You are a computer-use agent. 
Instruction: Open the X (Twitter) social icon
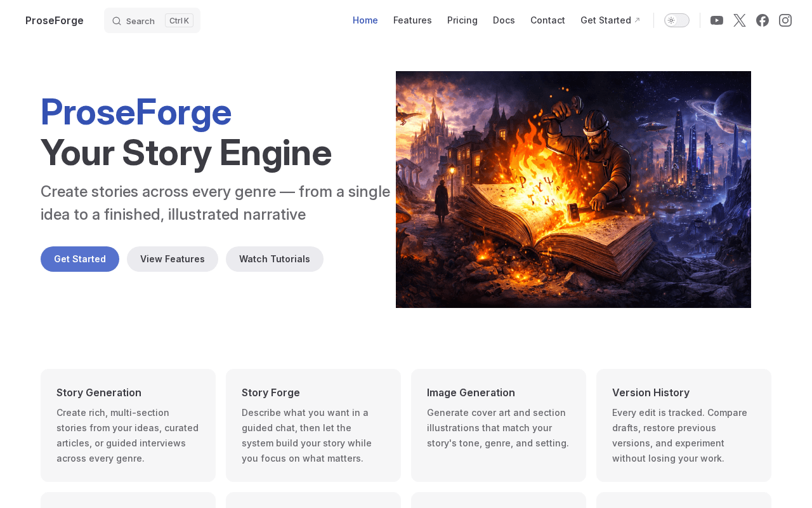click(x=740, y=20)
